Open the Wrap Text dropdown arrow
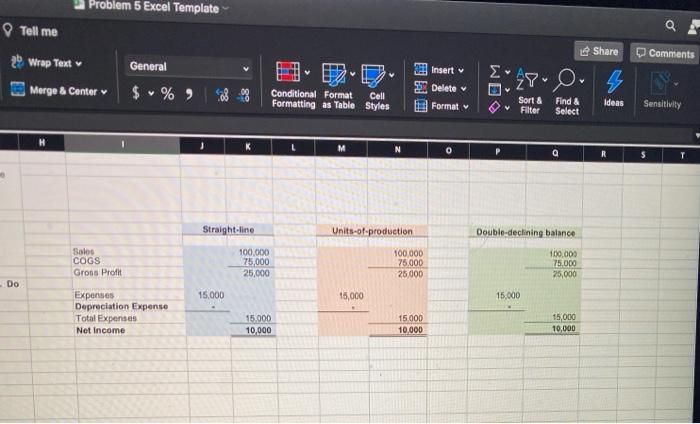700x424 pixels. [79, 63]
